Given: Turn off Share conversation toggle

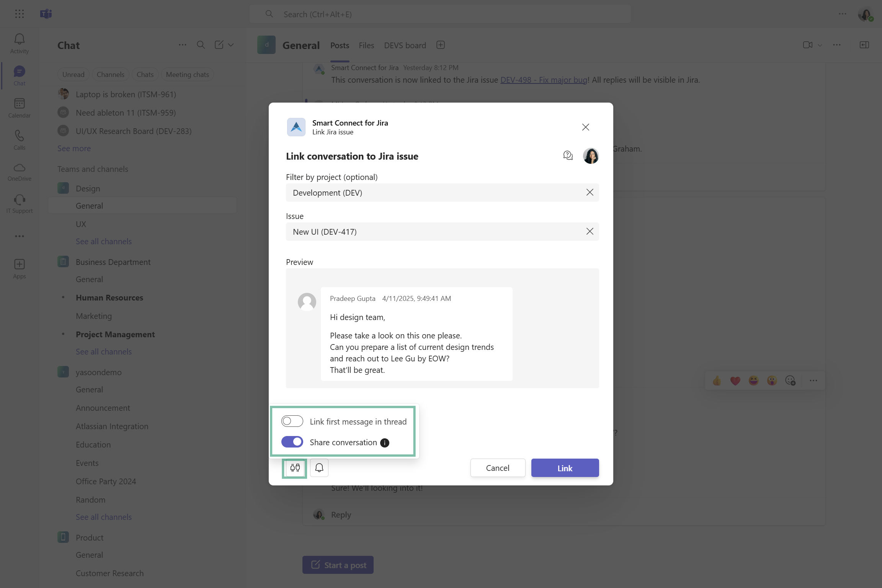Looking at the screenshot, I should click(x=292, y=442).
